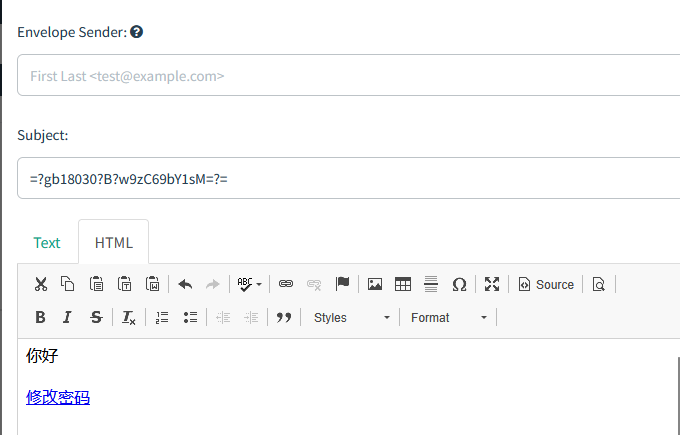The image size is (680, 435).
Task: Click the Envelope Sender help question mark icon
Action: (137, 32)
